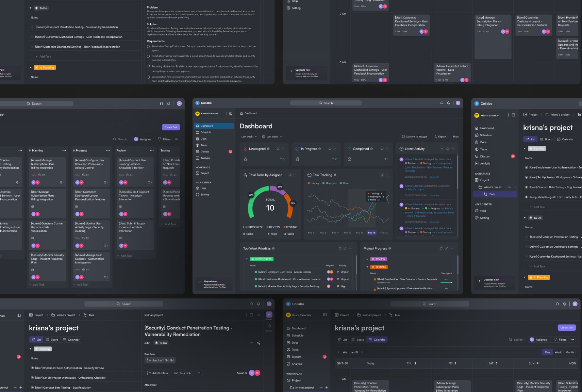Click info icon next to Task Tracking title

335,175
